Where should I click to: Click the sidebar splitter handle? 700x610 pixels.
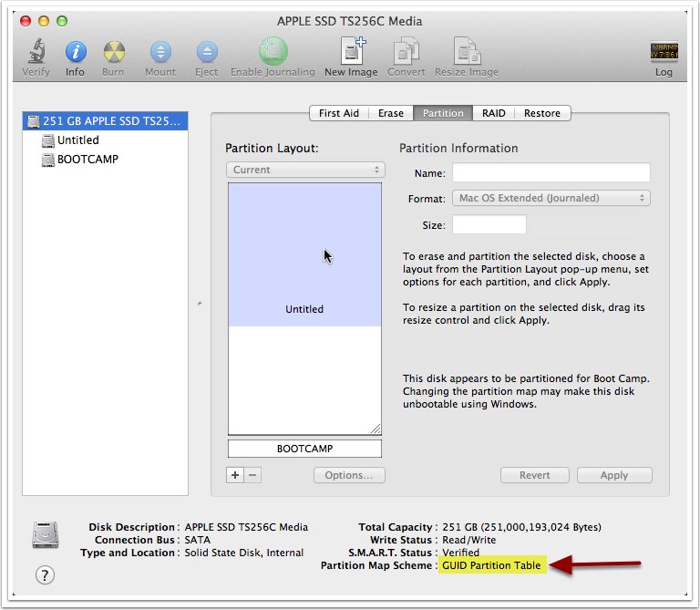pyautogui.click(x=200, y=304)
